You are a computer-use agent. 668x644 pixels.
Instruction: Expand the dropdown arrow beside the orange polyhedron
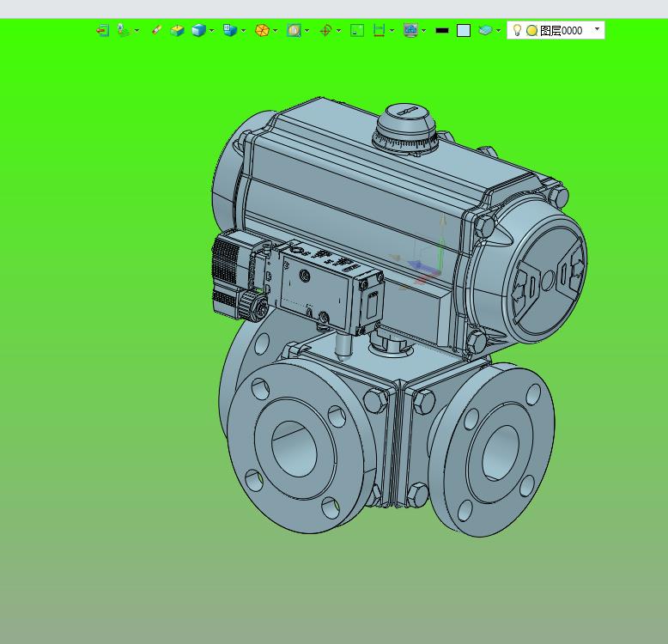click(x=275, y=31)
